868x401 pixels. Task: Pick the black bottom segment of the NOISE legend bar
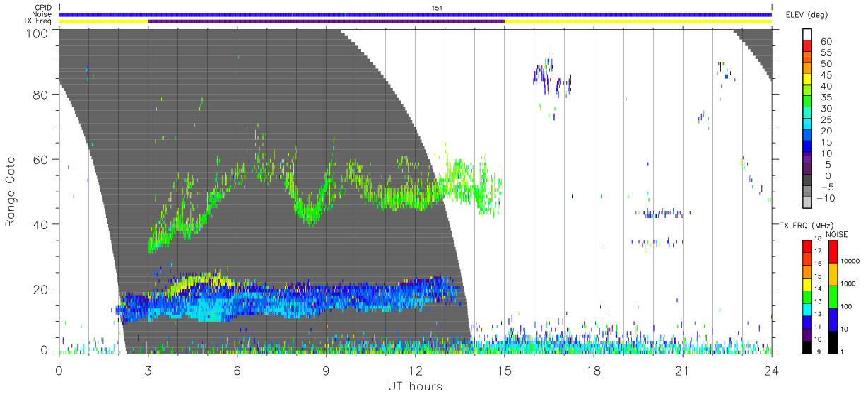click(833, 342)
